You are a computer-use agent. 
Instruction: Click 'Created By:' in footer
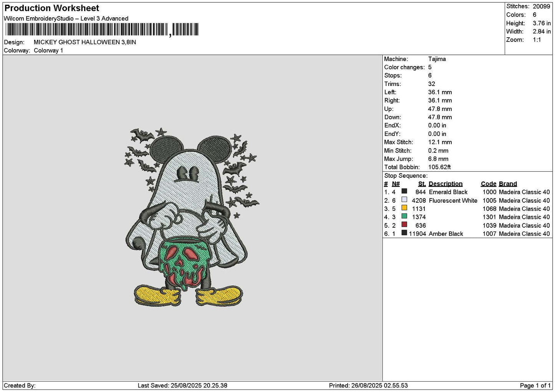(20, 385)
